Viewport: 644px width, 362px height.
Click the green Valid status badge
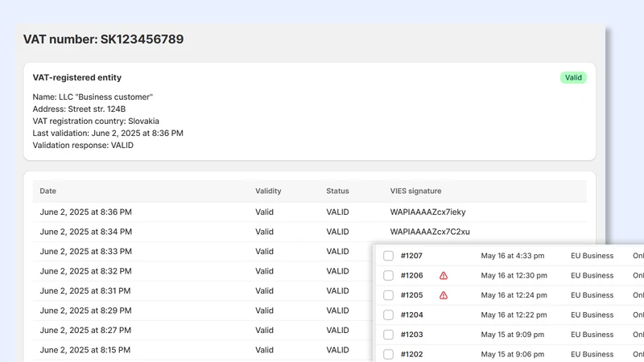tap(573, 77)
